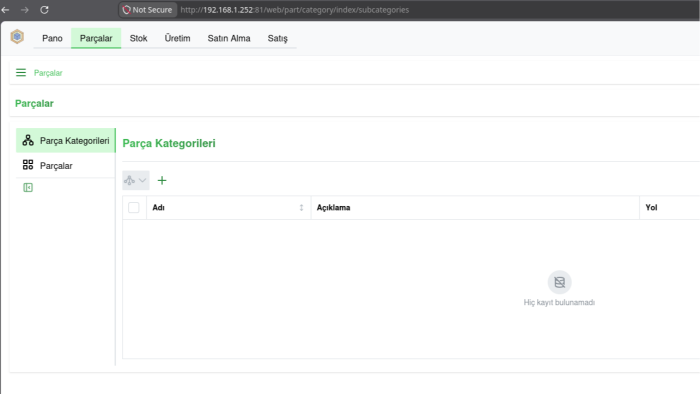The width and height of the screenshot is (700, 394).
Task: Click the Not Secure site indicator
Action: [148, 10]
